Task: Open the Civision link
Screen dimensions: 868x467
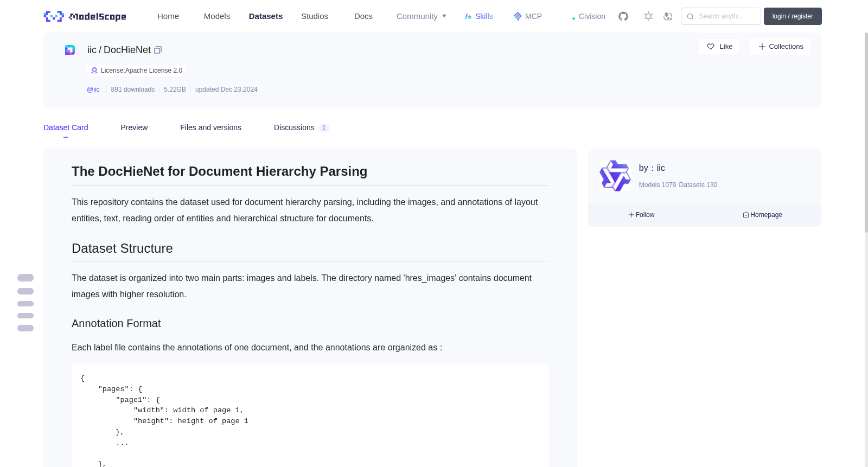Action: (588, 16)
